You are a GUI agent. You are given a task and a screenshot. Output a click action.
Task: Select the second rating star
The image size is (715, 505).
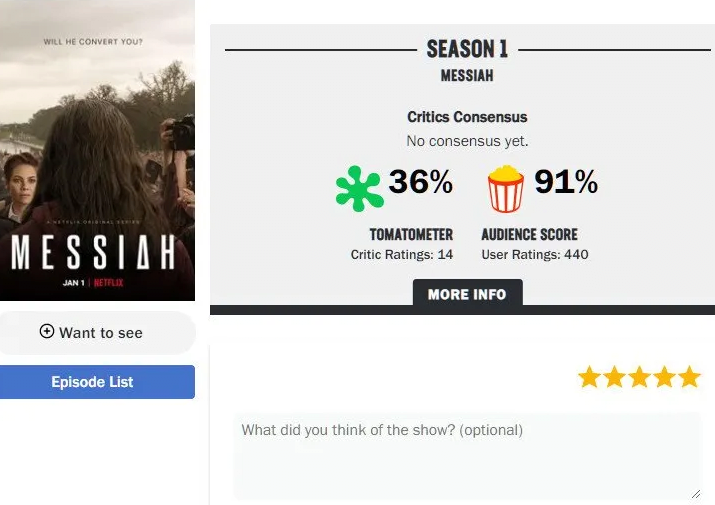pyautogui.click(x=614, y=377)
